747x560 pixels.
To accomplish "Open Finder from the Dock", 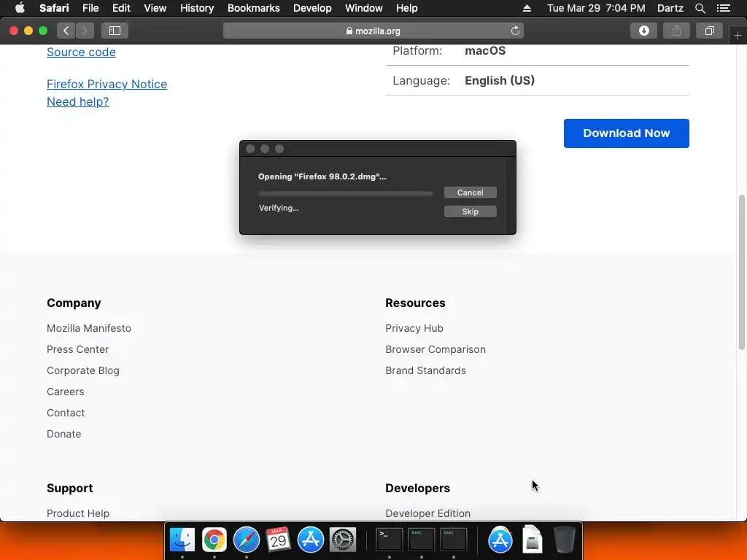I will point(182,540).
